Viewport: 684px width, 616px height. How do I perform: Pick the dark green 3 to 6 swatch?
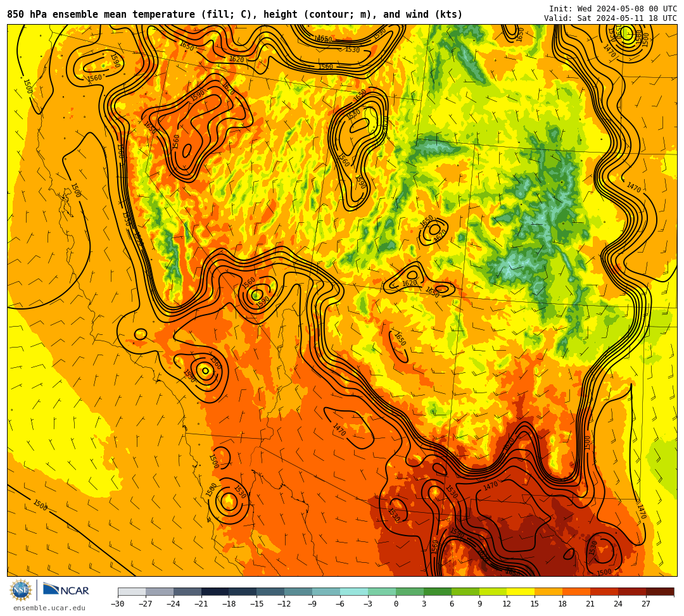click(x=438, y=591)
